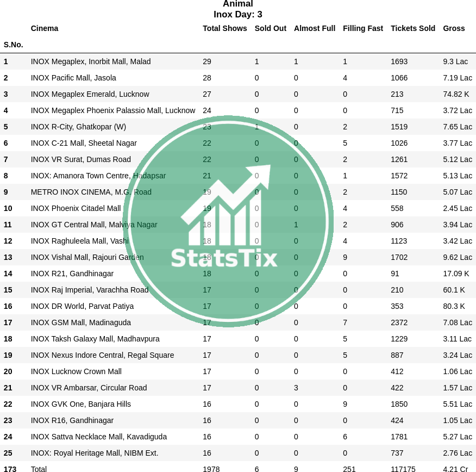Select INOX DR World, Parvat Patiya
Screen dimensions: 476x472
click(x=82, y=306)
